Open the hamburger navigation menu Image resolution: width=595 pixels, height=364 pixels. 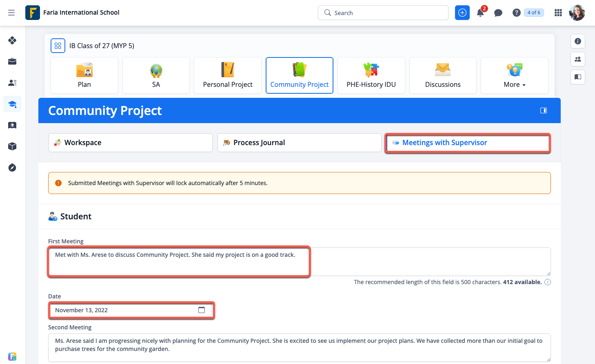[11, 13]
